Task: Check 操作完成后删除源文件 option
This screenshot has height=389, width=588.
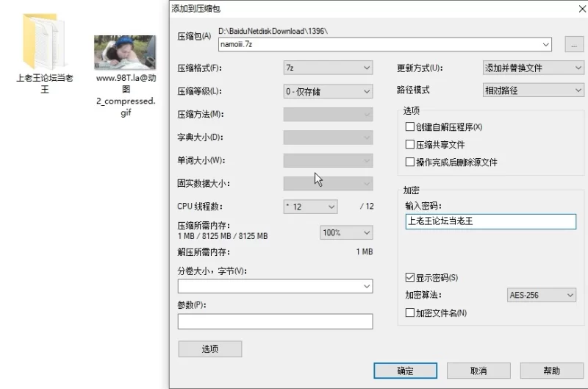Action: point(410,162)
